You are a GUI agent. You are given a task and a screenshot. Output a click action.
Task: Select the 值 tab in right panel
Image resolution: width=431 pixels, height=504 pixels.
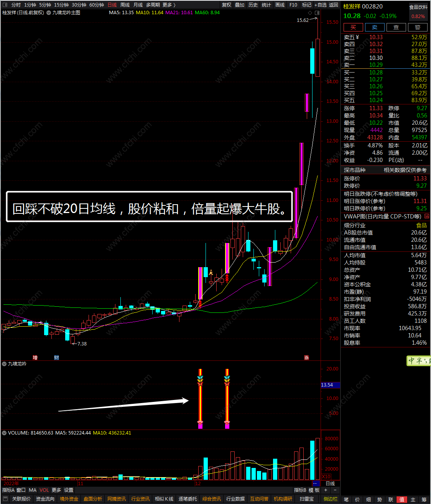point(402,499)
